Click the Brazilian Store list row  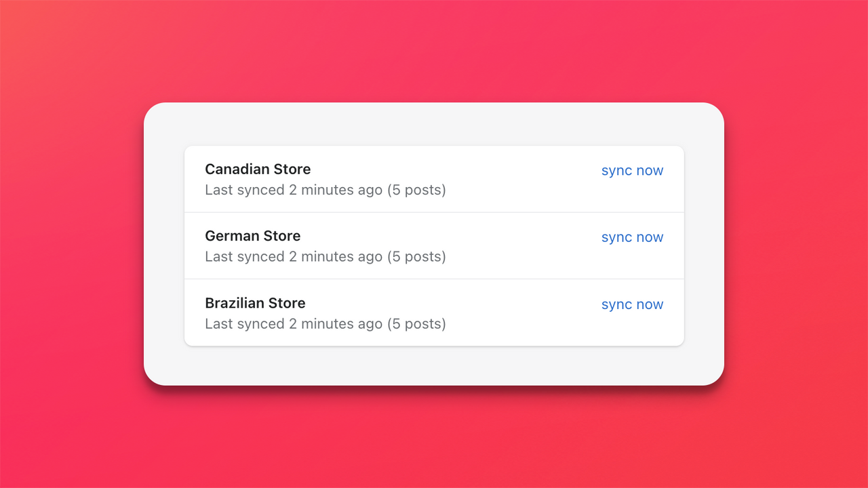(x=434, y=312)
